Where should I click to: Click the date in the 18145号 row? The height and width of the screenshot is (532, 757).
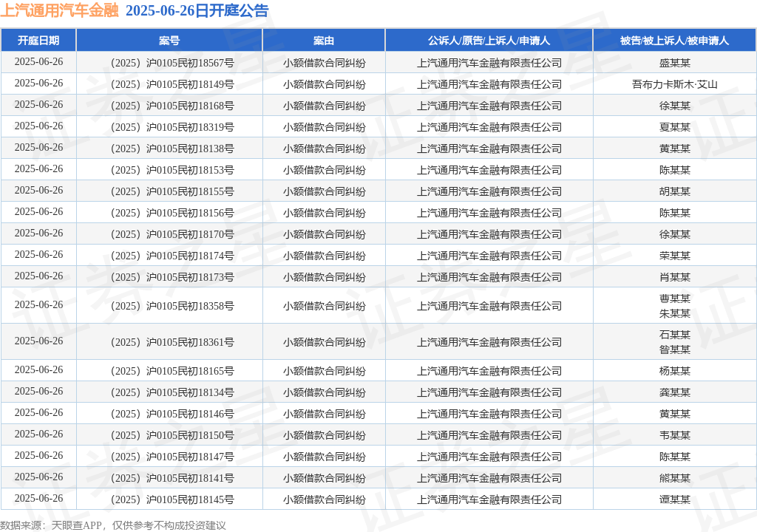click(x=38, y=499)
